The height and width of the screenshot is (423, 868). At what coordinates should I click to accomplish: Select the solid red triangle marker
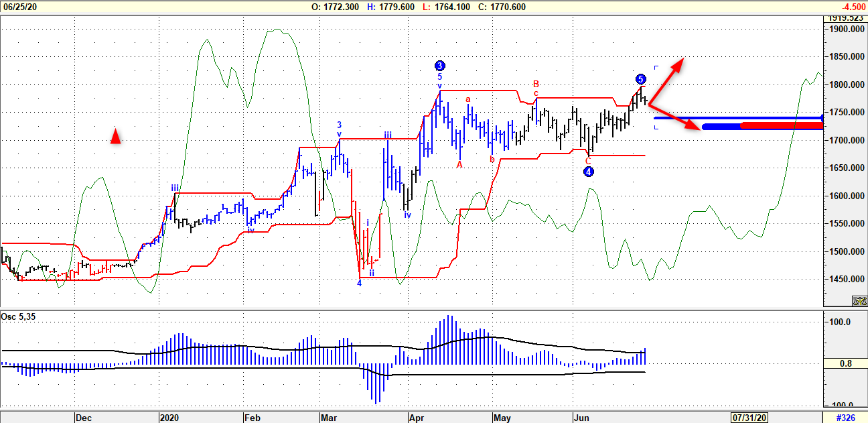(x=115, y=137)
